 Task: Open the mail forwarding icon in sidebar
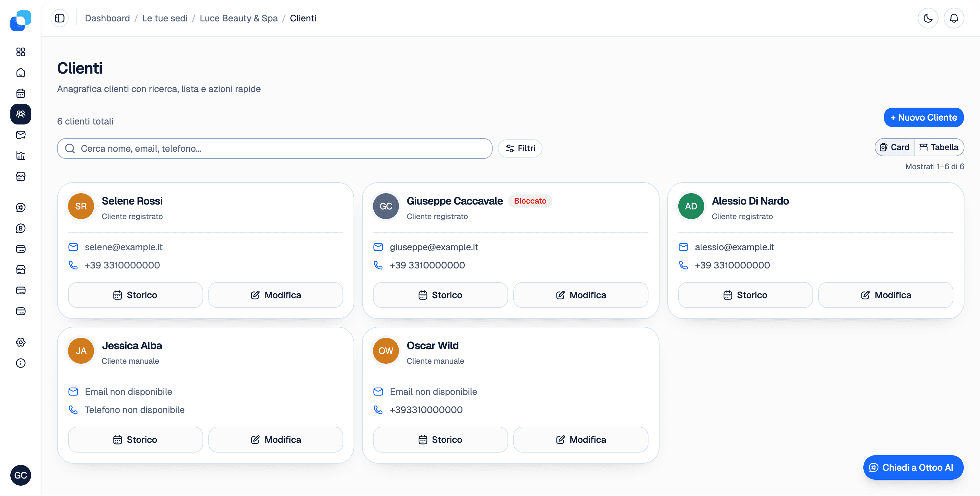pyautogui.click(x=20, y=135)
